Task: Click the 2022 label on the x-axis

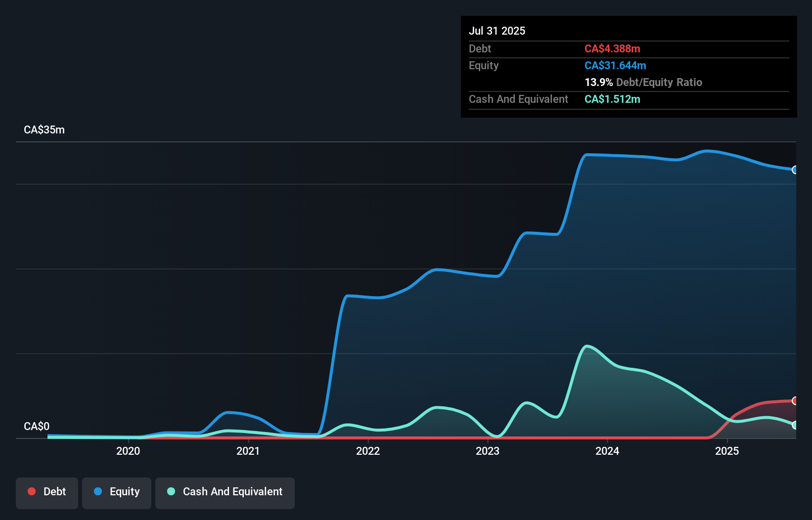Action: coord(368,451)
